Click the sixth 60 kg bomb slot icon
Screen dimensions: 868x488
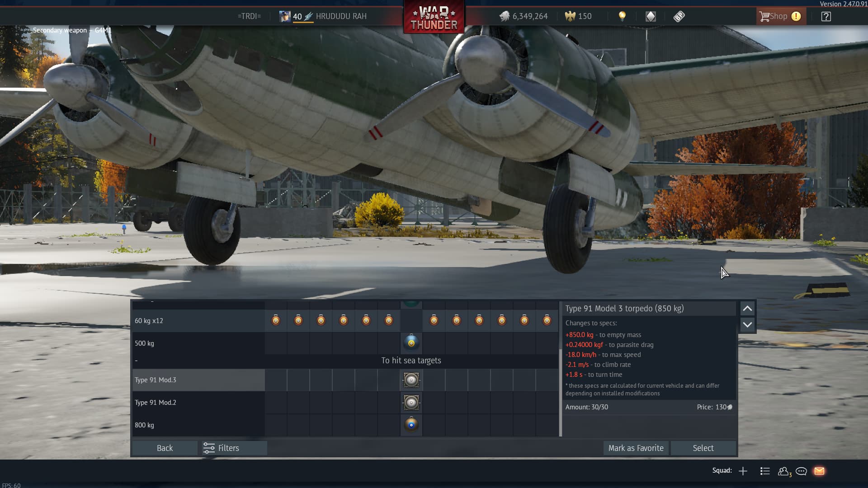pyautogui.click(x=389, y=320)
